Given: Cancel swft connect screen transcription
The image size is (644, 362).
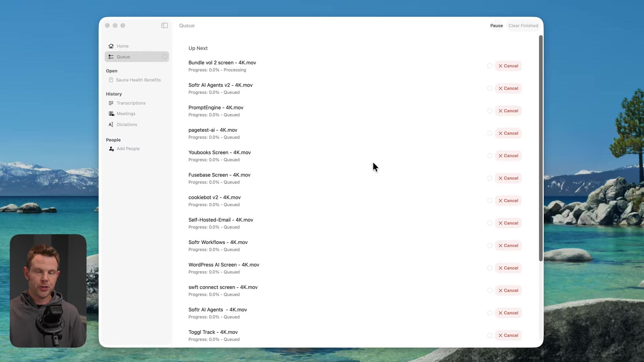Looking at the screenshot, I should [x=508, y=290].
